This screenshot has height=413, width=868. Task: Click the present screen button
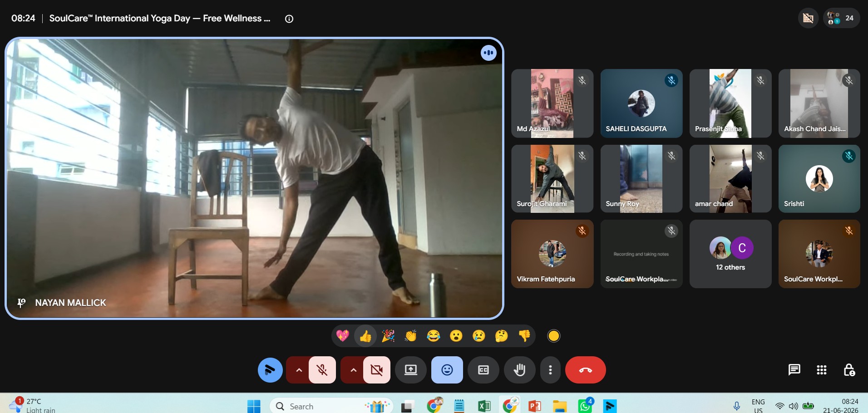[411, 370]
